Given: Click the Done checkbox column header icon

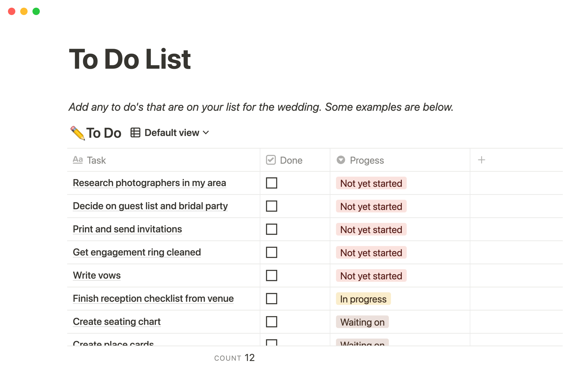Looking at the screenshot, I should 270,160.
